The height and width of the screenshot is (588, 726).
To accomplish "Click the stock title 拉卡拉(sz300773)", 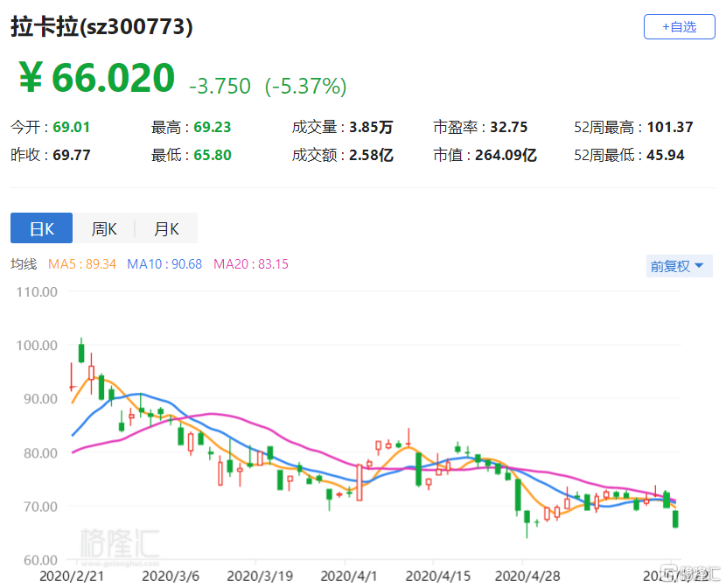I will click(x=101, y=26).
